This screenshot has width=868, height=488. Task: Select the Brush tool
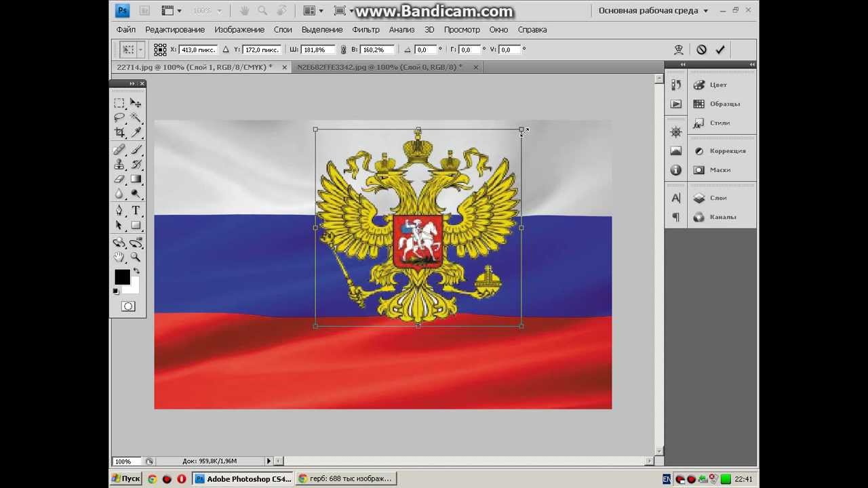[136, 150]
